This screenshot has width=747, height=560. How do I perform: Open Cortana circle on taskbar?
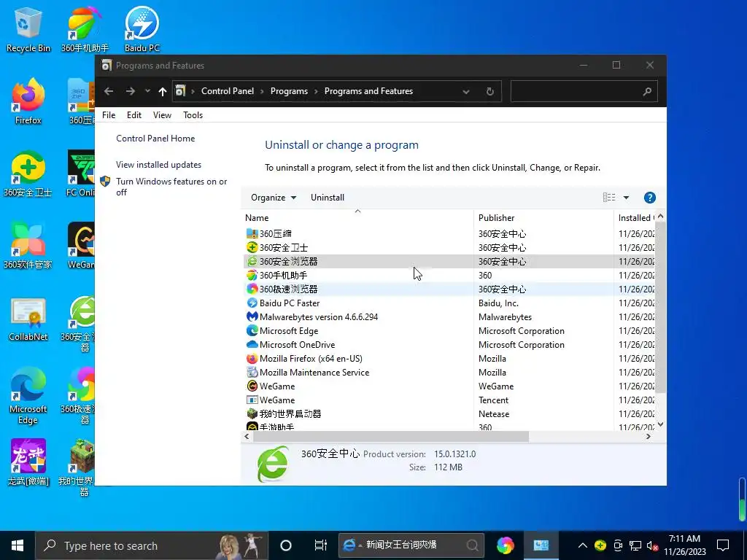286,545
